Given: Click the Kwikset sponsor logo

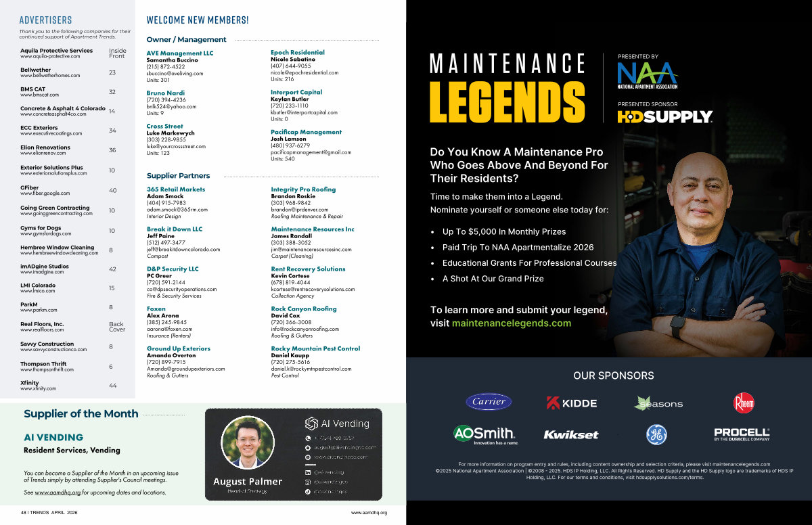Looking at the screenshot, I should click(571, 434).
